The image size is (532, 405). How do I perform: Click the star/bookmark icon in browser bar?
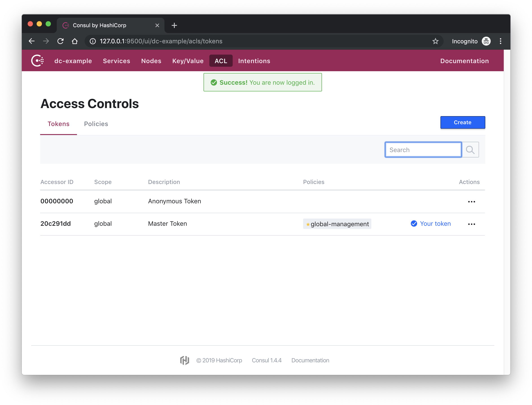pos(436,41)
